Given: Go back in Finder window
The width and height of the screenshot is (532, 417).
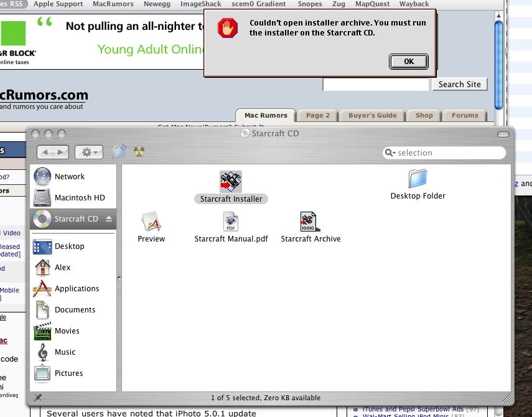Looking at the screenshot, I should click(45, 152).
